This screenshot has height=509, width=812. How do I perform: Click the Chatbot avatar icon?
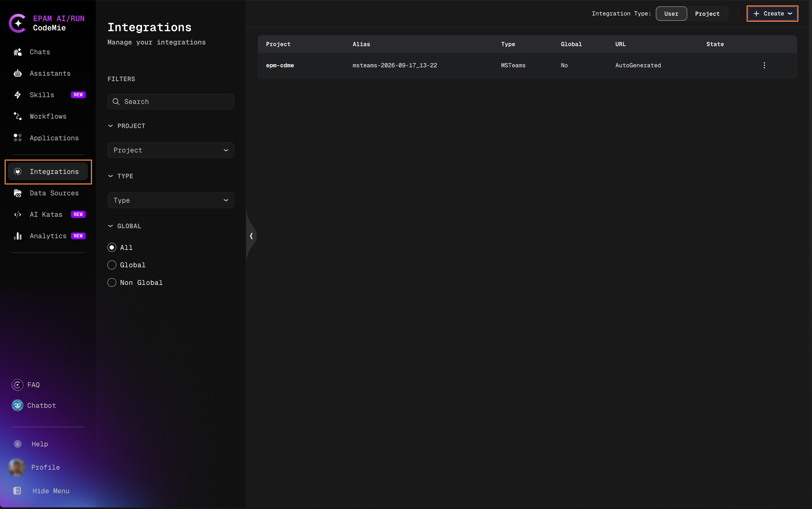(x=18, y=405)
